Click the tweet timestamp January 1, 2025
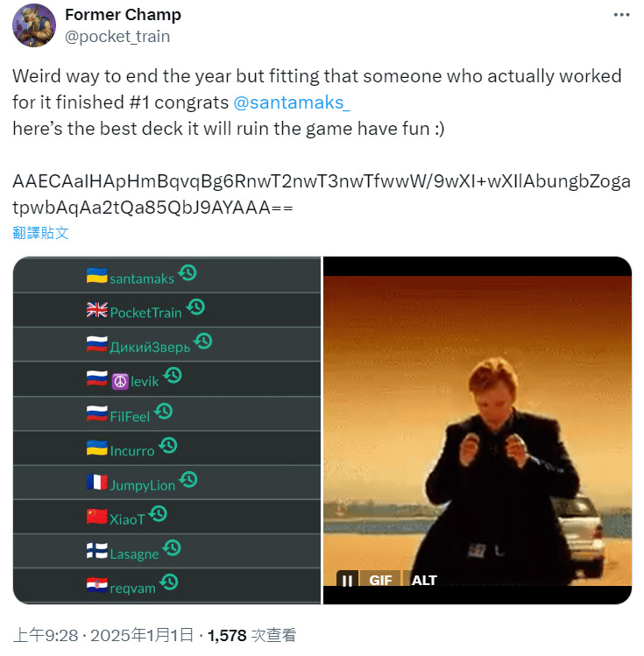644x656 pixels. pyautogui.click(x=104, y=635)
